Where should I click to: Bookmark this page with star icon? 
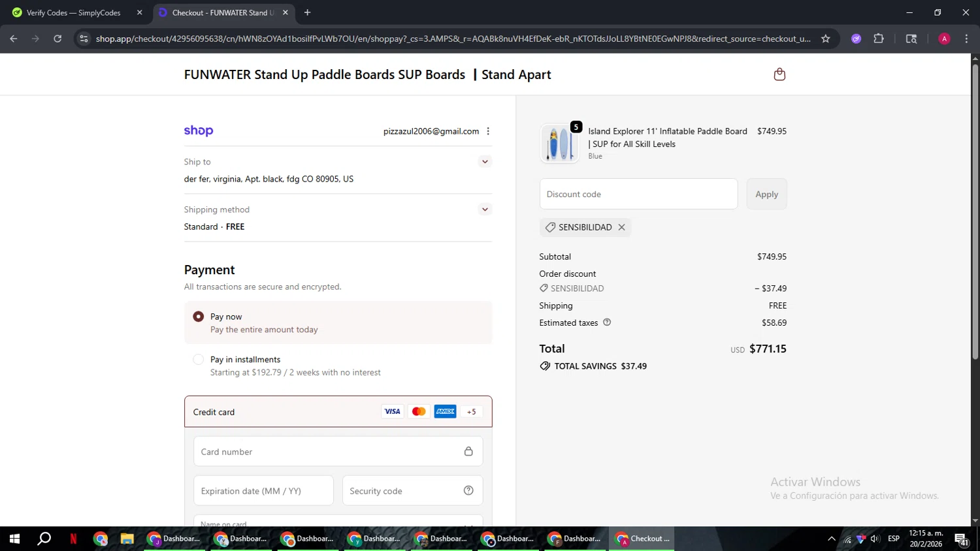tap(825, 39)
